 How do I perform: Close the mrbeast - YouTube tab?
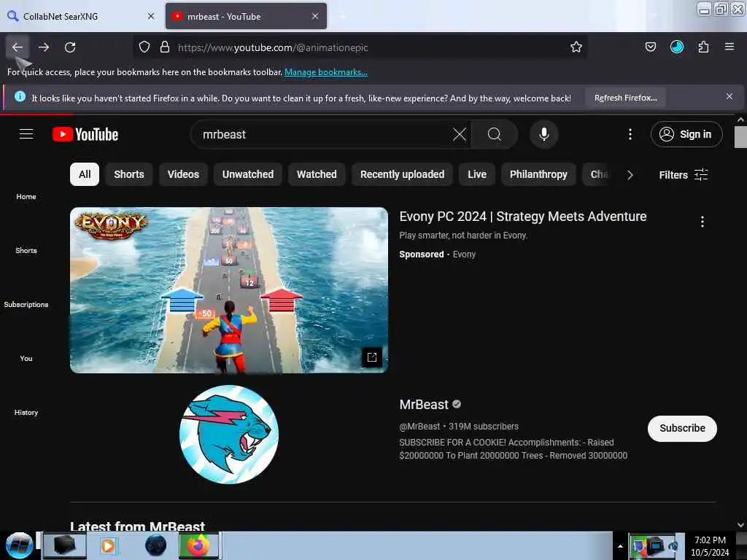coord(315,16)
